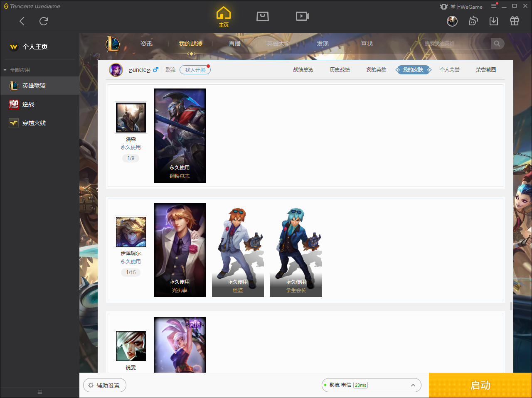Refresh the page with the reload icon

(x=44, y=21)
